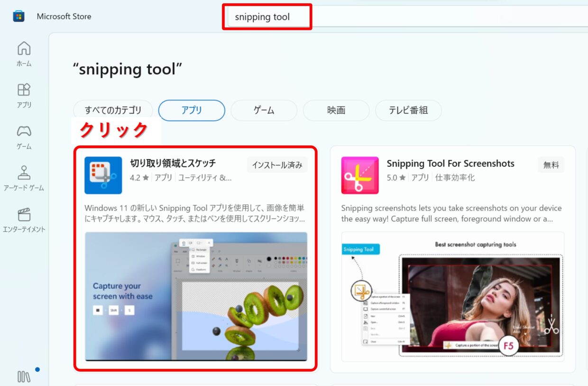Open アーケード ゲーム in the sidebar
Screen dimensions: 588x386
24,179
